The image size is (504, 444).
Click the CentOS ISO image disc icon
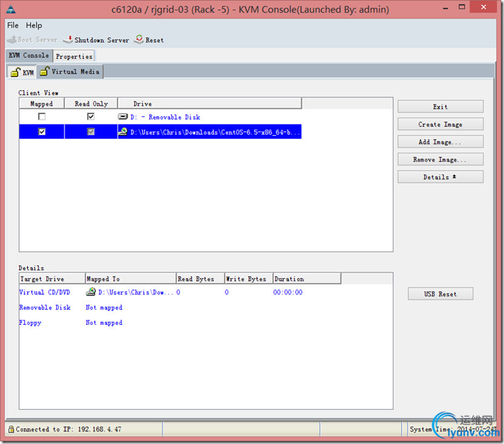123,132
